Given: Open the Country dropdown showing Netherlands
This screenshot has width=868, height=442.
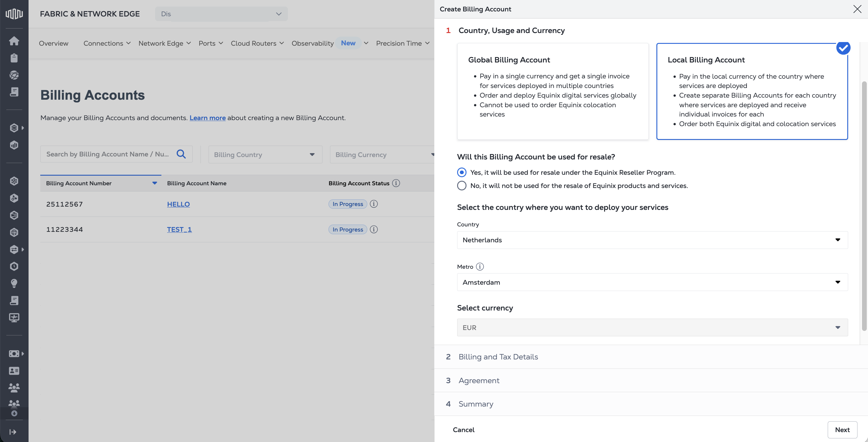Looking at the screenshot, I should [x=652, y=240].
